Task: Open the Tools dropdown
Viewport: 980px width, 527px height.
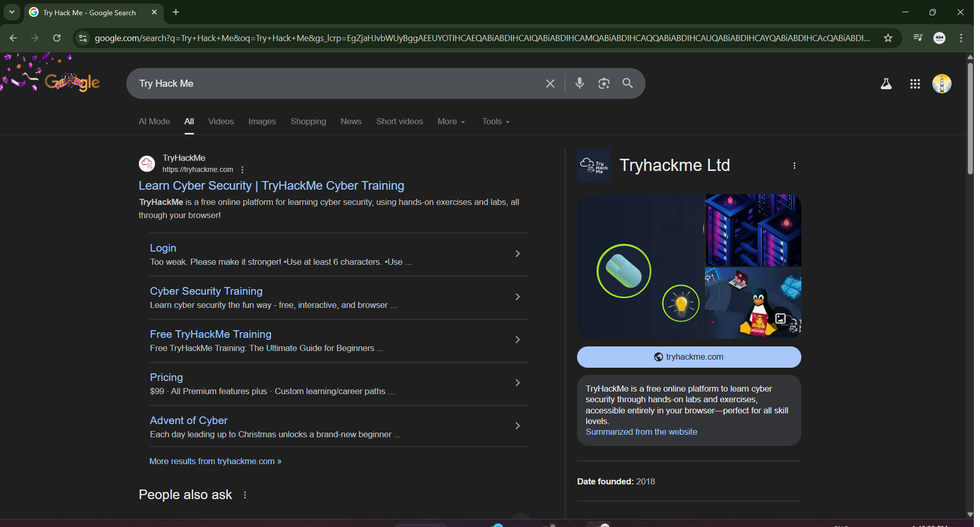Action: [x=496, y=122]
